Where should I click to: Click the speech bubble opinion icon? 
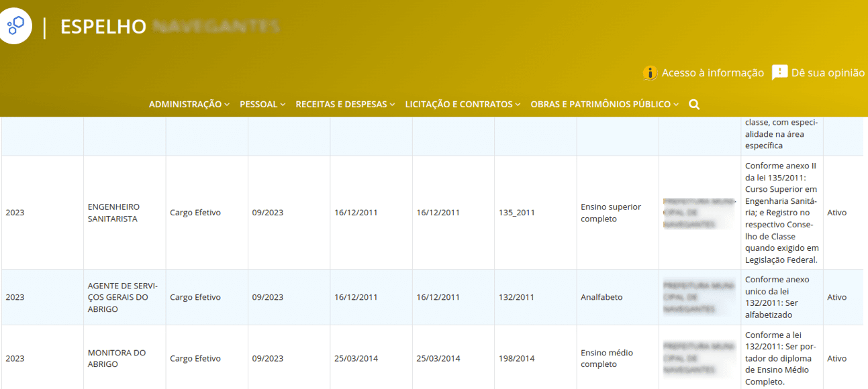(x=779, y=73)
